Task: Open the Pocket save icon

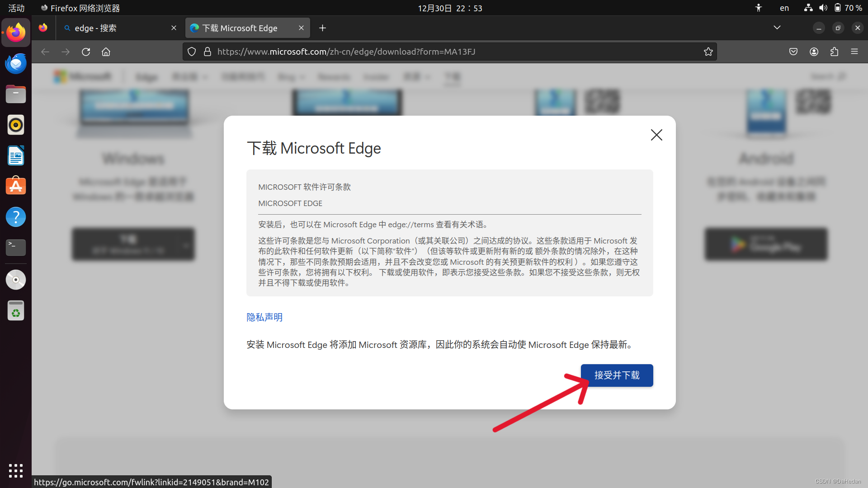Action: tap(793, 52)
